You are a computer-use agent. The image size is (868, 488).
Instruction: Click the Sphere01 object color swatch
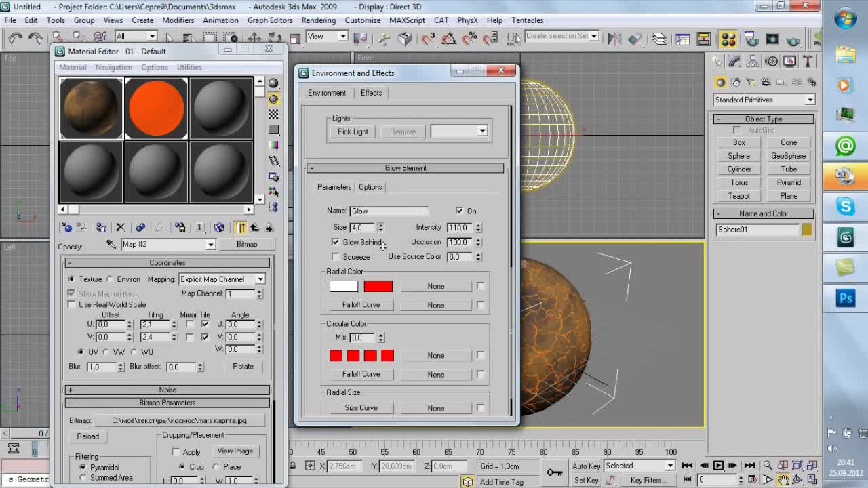coord(806,230)
